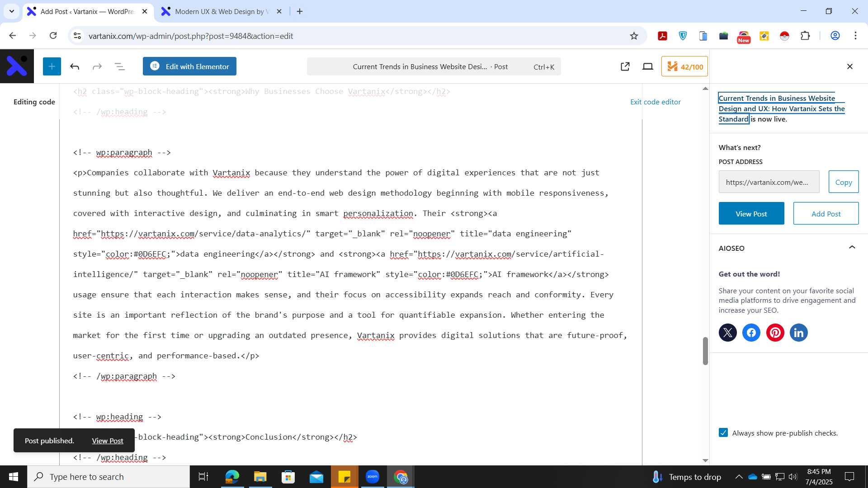This screenshot has height=488, width=868.
Task: Close the Add Post browser tab
Action: (x=145, y=11)
